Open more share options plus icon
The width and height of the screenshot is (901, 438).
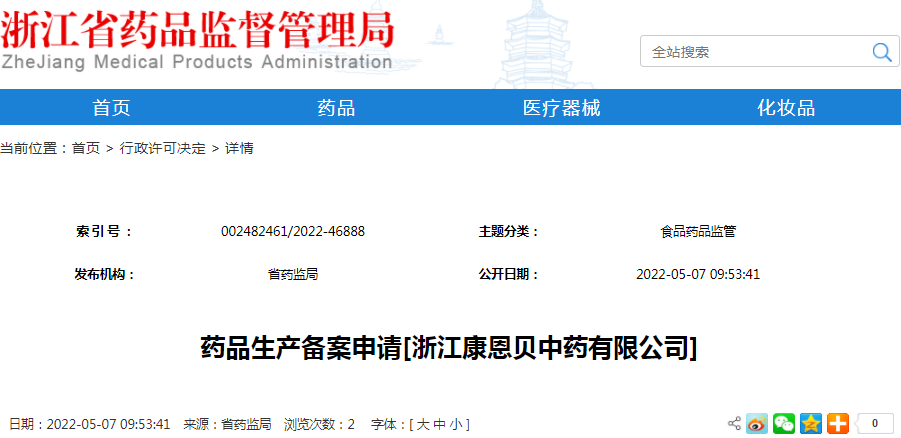[838, 424]
